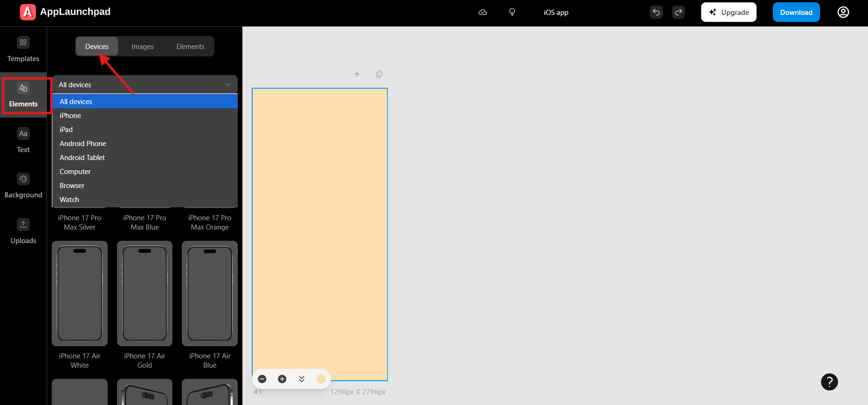Viewport: 868px width, 405px height.
Task: Open the Templates sidebar section
Action: pos(23,49)
